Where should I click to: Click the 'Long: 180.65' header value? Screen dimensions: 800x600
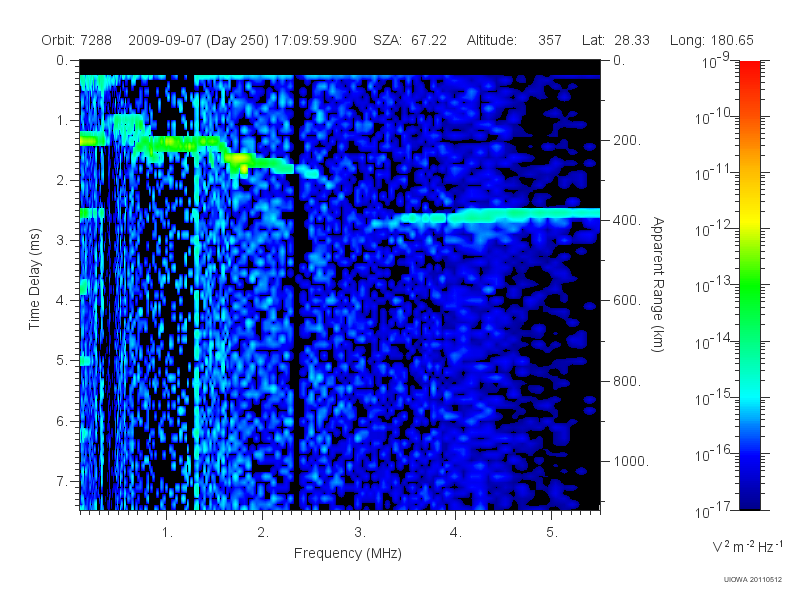coord(711,40)
